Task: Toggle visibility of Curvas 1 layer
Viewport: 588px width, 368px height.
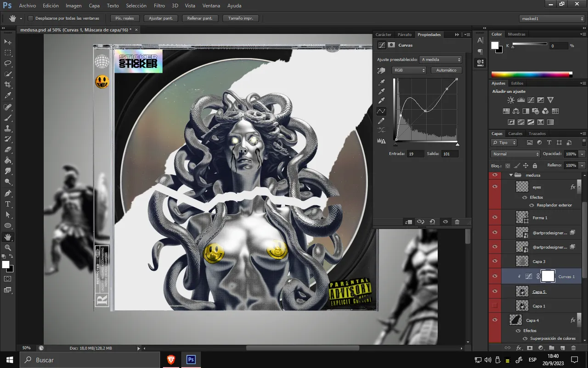Action: [495, 276]
